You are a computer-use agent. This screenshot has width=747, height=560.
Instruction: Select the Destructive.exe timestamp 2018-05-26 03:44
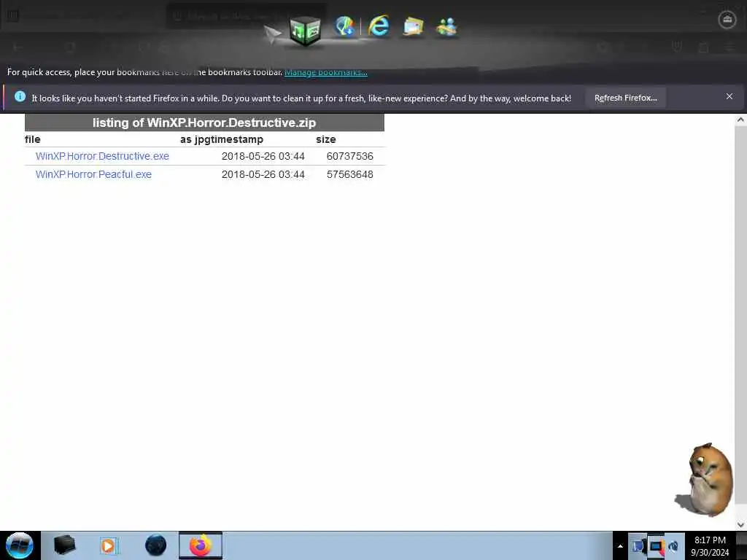[263, 156]
